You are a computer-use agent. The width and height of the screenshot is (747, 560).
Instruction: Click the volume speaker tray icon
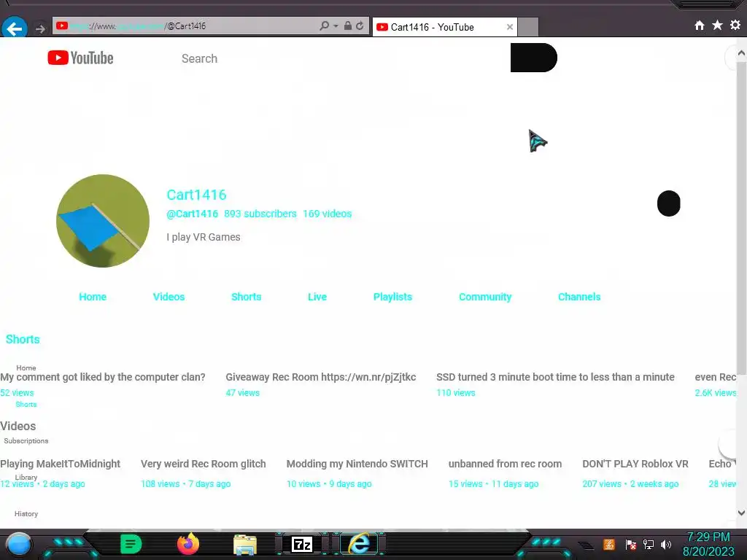coord(666,544)
